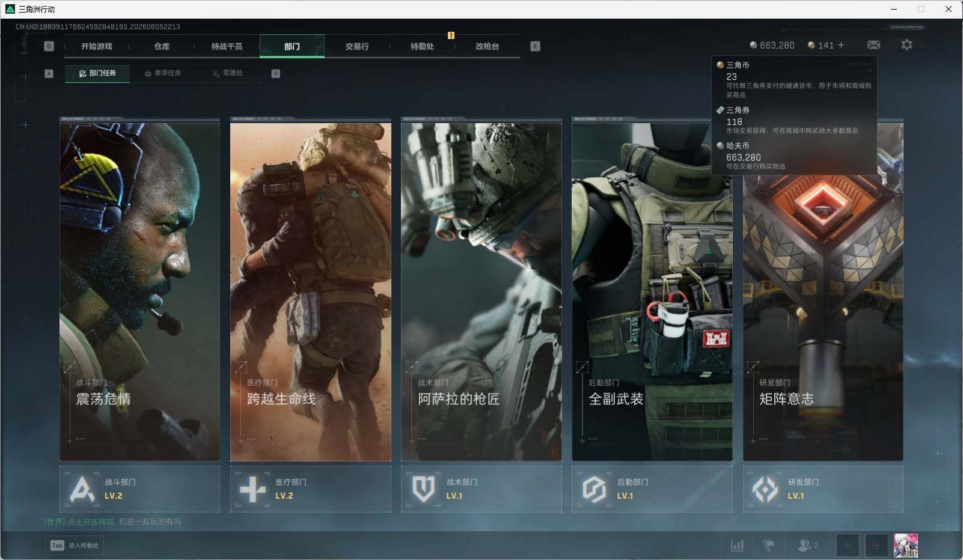Click the A previous sub-tab key icon
Screen dimensions: 963x560
49,73
